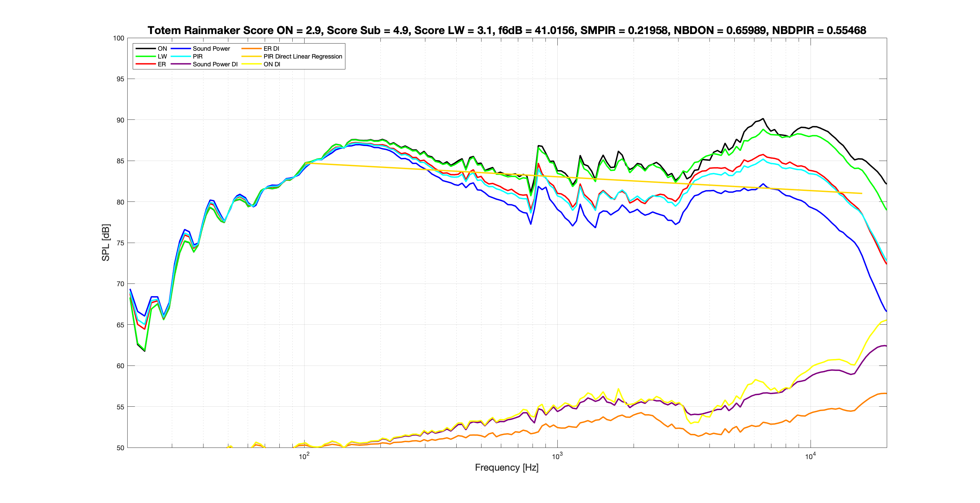This screenshot has height=503, width=980.
Task: Click the x-axis tick label 10^3
Action: 557,456
